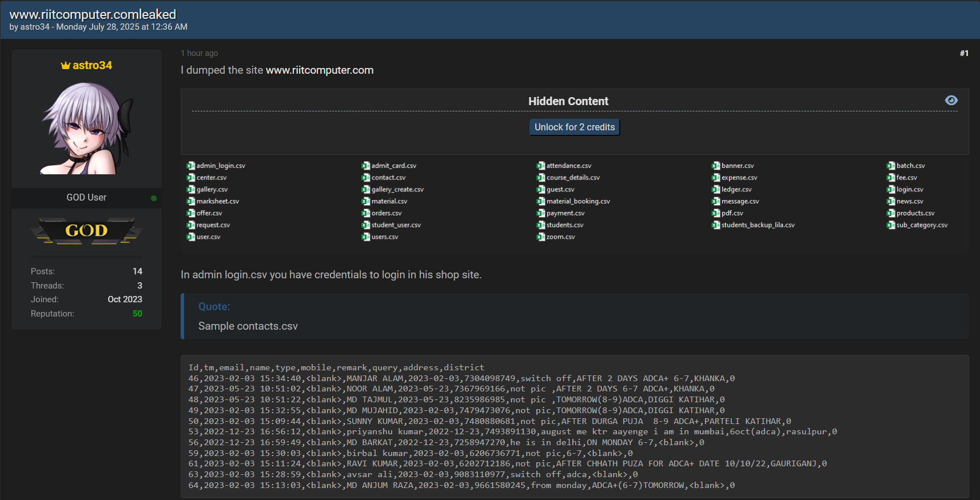
Task: Click the zoom.csv spreadsheet icon
Action: point(541,237)
